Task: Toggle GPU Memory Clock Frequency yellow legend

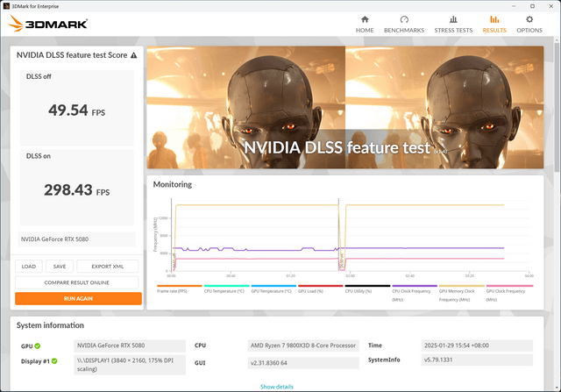Action: 462,293
